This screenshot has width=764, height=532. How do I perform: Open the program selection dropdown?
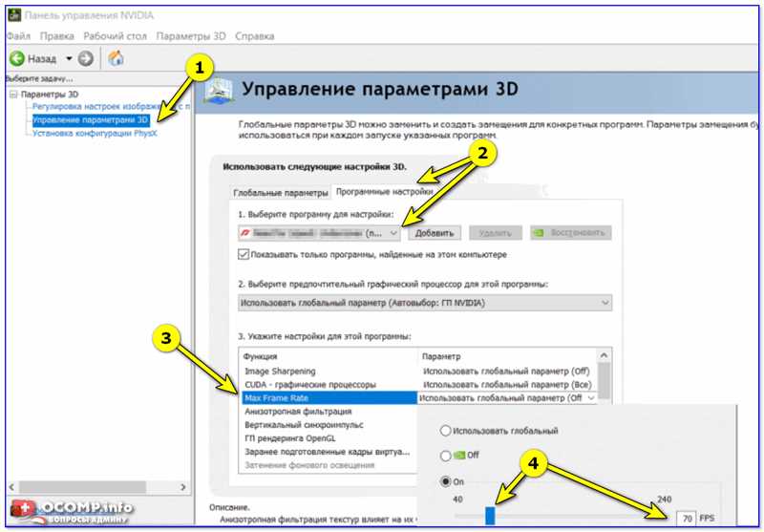(319, 233)
